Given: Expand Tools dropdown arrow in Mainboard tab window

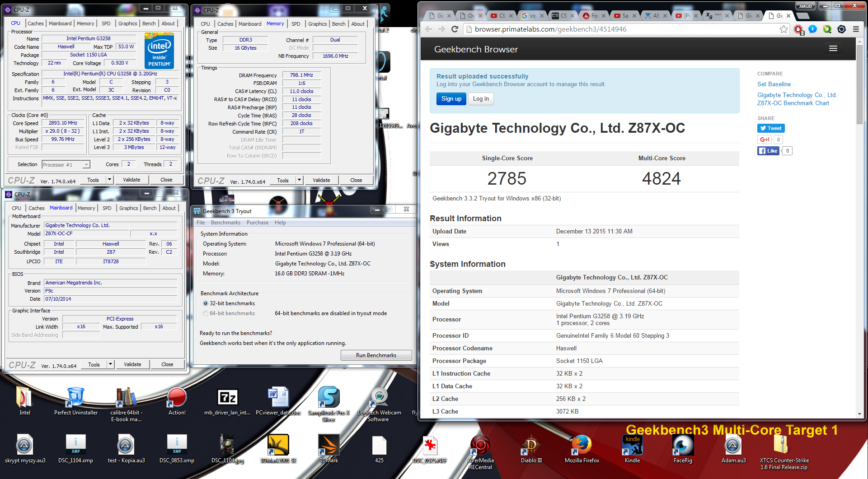Looking at the screenshot, I should [110, 364].
